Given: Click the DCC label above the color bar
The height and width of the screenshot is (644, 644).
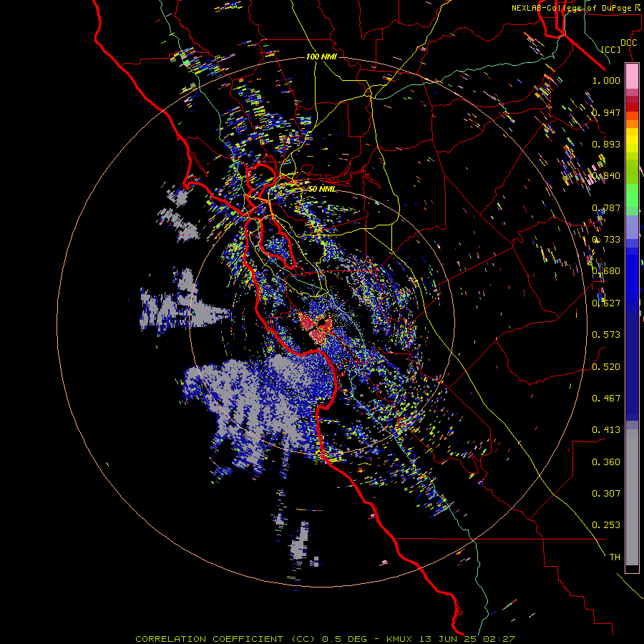Looking at the screenshot, I should (628, 43).
